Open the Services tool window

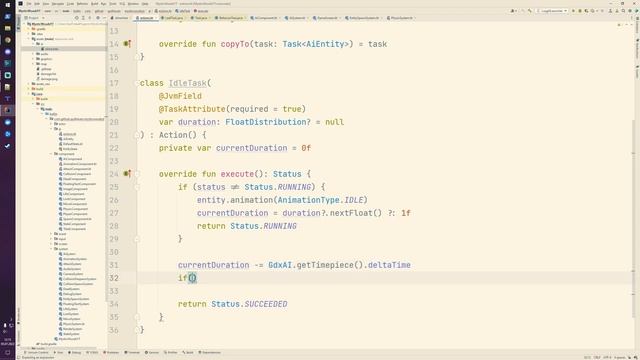pyautogui.click(x=152, y=352)
